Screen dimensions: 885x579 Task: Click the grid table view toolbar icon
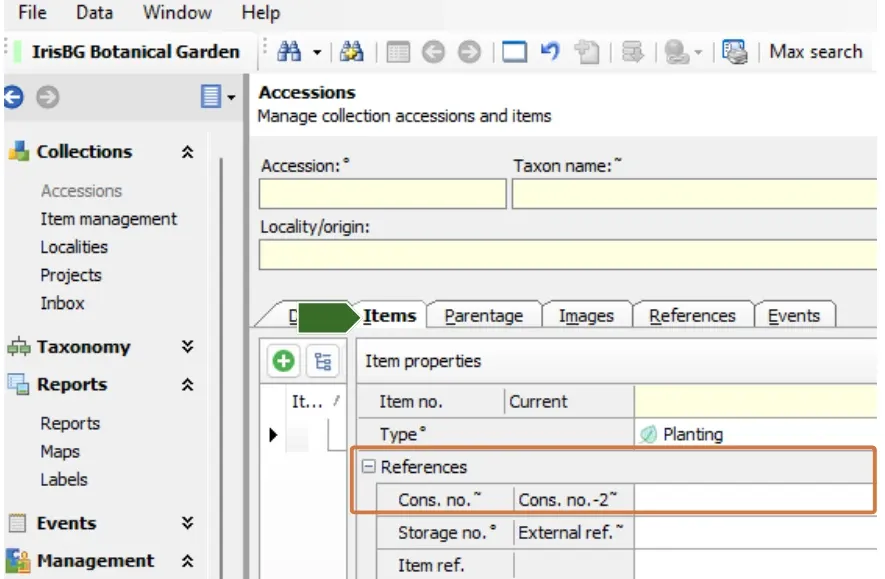tap(398, 52)
